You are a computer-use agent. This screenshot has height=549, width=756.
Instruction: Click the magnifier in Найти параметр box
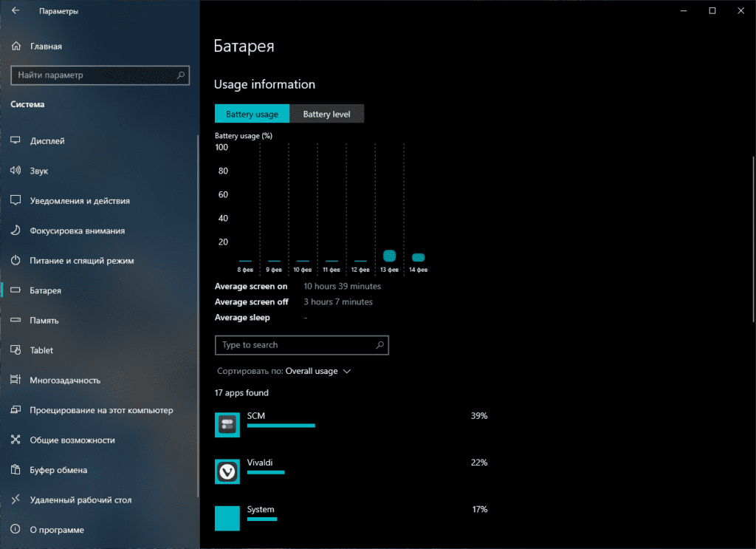click(181, 75)
